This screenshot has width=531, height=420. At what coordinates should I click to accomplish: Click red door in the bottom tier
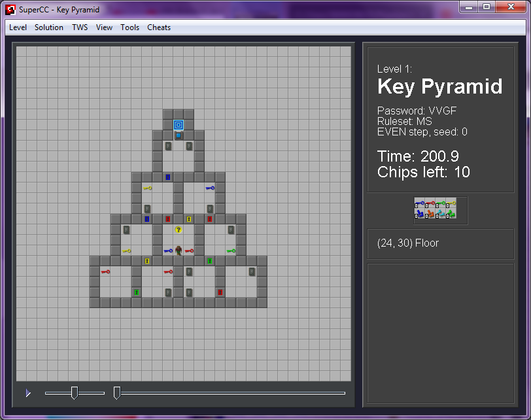pyautogui.click(x=220, y=292)
